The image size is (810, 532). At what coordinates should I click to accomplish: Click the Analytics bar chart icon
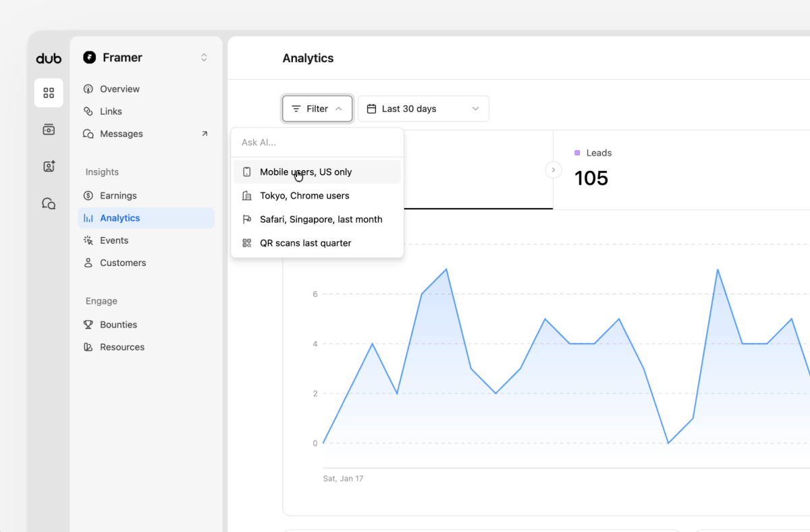pyautogui.click(x=88, y=218)
